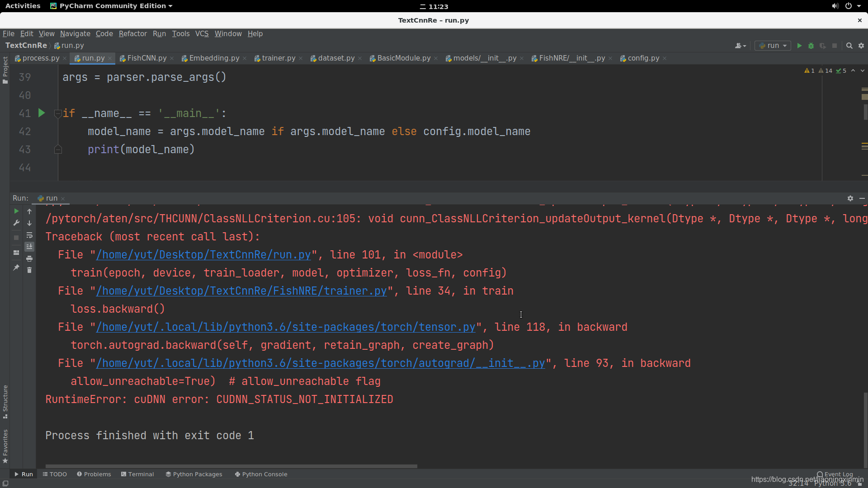The height and width of the screenshot is (488, 868).
Task: Open the Activities overview
Action: (23, 6)
